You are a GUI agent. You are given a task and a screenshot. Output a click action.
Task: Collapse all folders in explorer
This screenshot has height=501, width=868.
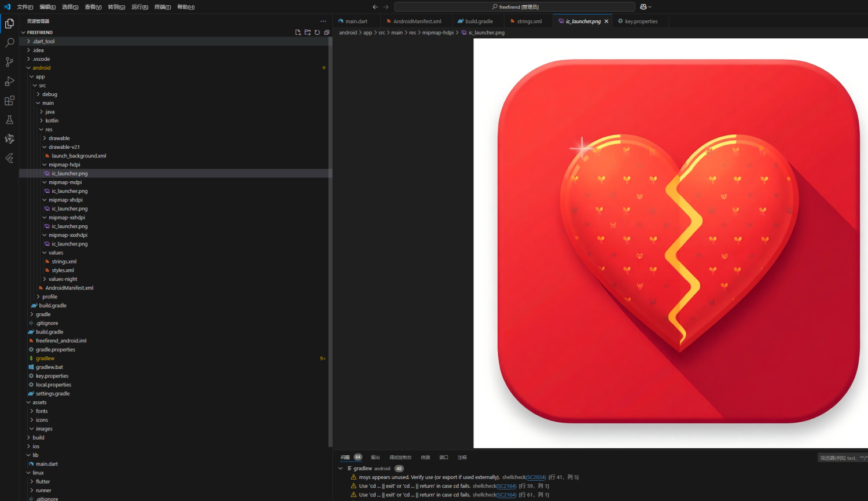pyautogui.click(x=326, y=32)
